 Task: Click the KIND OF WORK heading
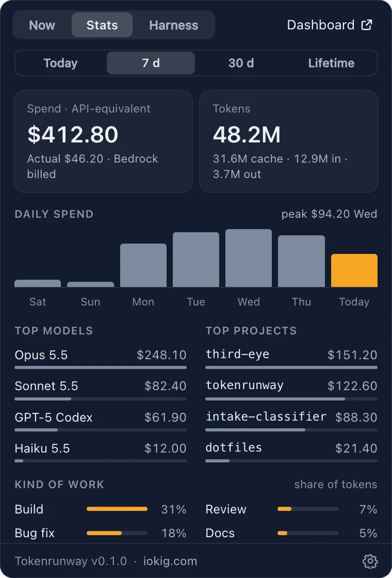(59, 485)
